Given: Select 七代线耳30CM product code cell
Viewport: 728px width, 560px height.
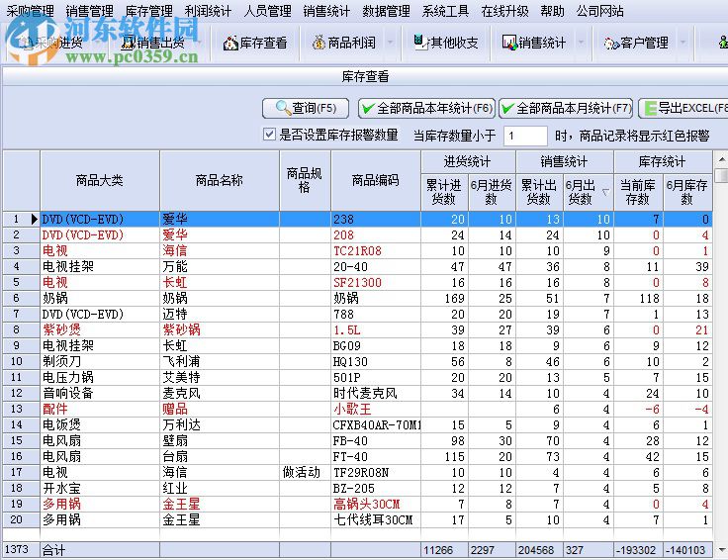Looking at the screenshot, I should tap(376, 519).
